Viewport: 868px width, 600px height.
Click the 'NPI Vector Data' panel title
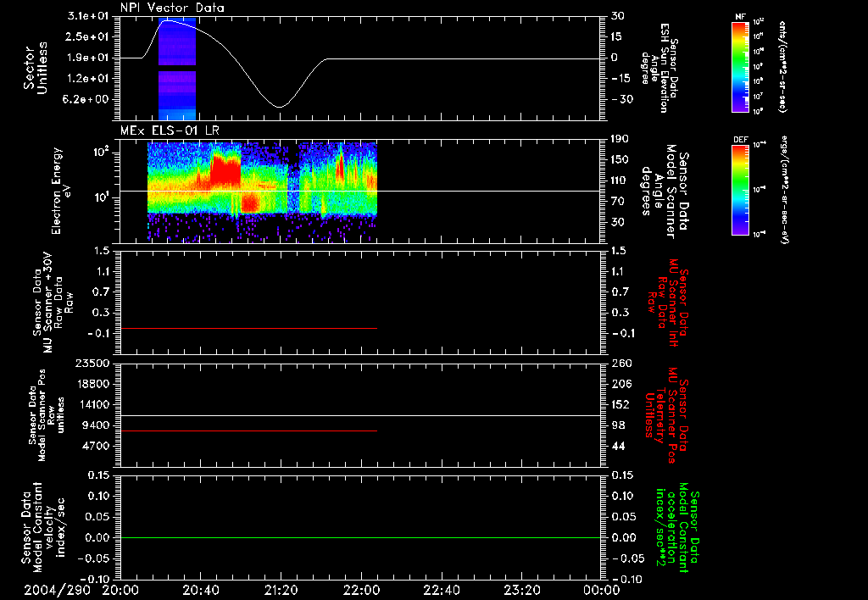172,8
